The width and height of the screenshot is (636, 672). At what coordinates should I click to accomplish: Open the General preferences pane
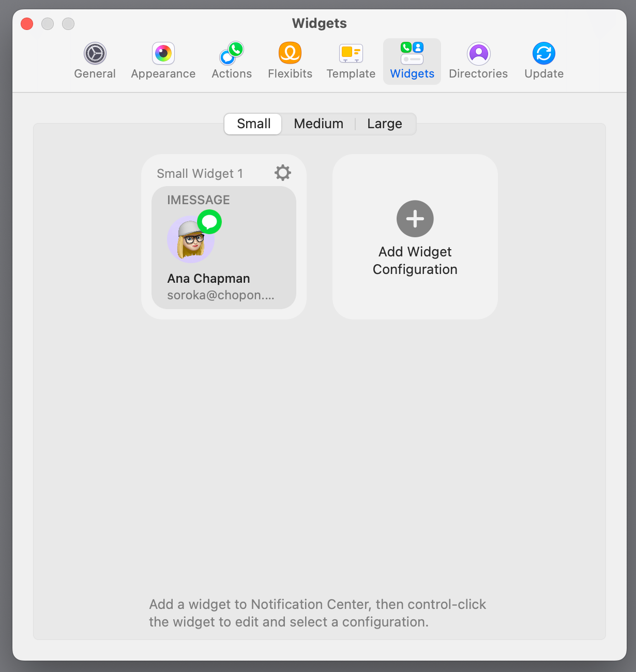pos(95,61)
